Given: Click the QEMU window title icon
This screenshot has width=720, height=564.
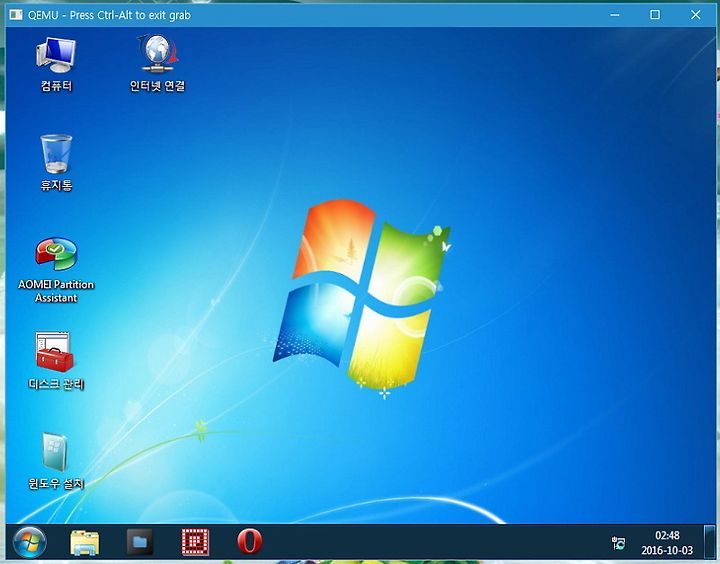Looking at the screenshot, I should pyautogui.click(x=16, y=15).
